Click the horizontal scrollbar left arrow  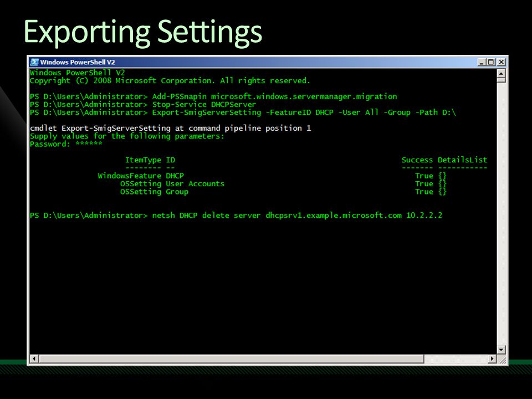coord(34,359)
